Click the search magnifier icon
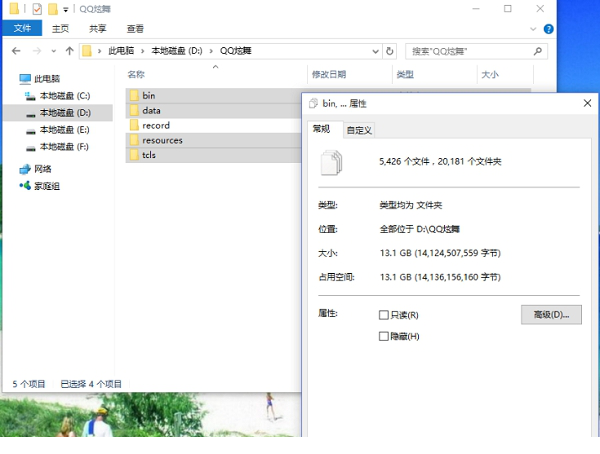 click(538, 51)
